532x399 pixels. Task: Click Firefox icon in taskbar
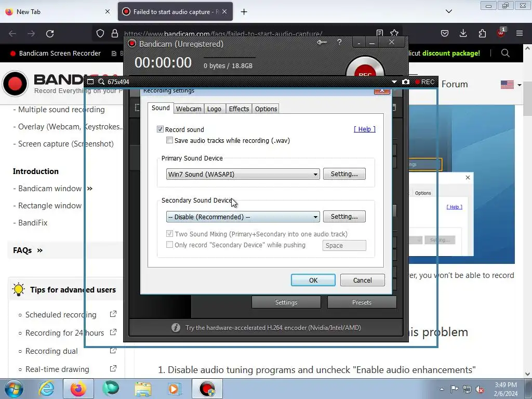78,389
